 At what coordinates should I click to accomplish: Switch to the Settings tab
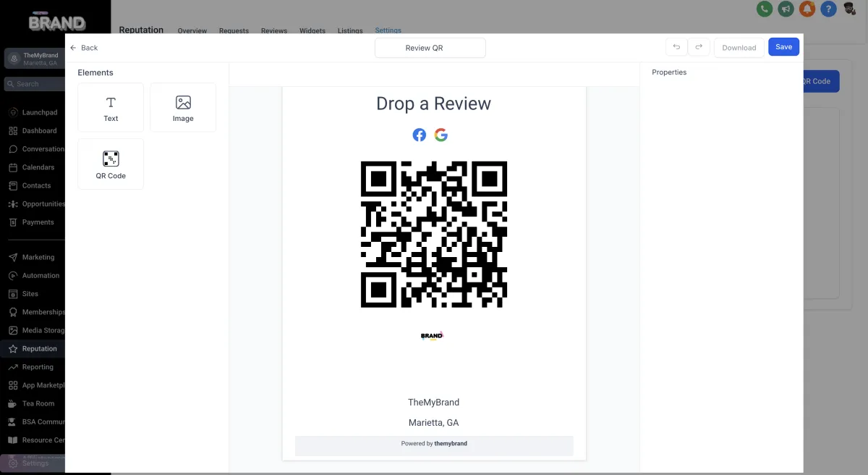tap(388, 30)
